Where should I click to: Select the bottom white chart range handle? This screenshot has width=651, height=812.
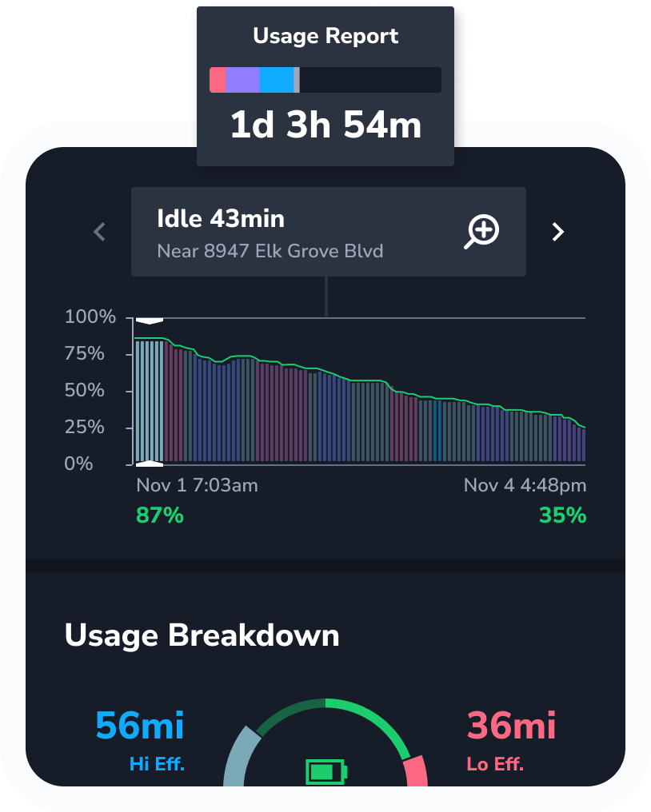coord(150,463)
